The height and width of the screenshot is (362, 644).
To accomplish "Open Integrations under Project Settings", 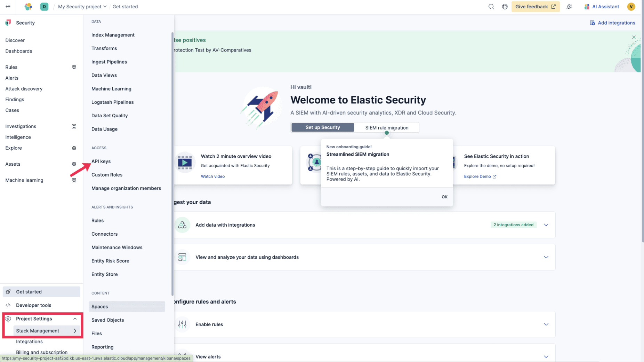I will [29, 342].
